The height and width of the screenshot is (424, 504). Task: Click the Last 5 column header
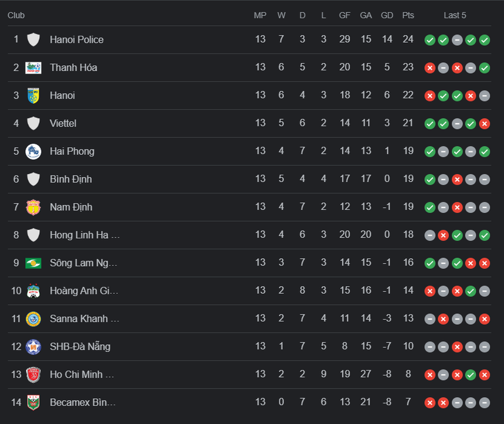(x=455, y=15)
